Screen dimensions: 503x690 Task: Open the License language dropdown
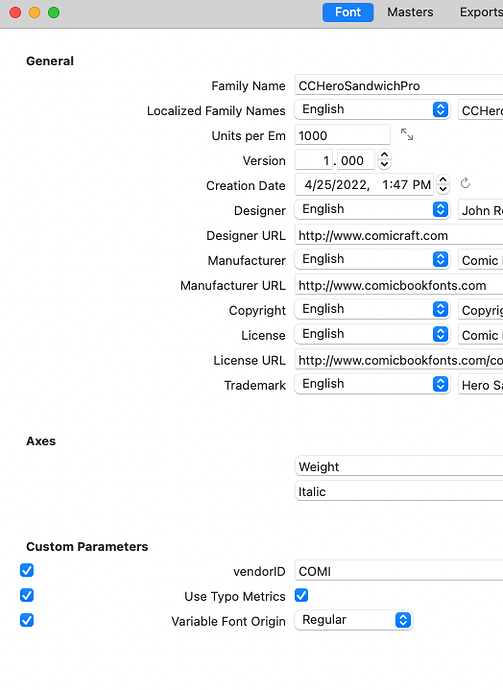pos(372,334)
